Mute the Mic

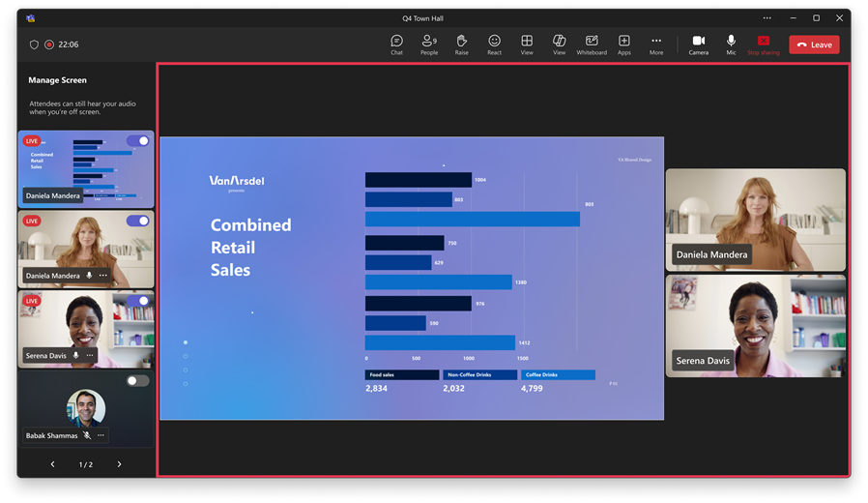click(x=731, y=44)
